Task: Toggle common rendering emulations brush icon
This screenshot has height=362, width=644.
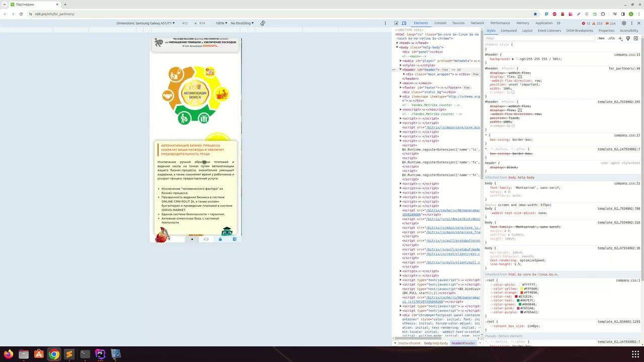Action: [628, 38]
